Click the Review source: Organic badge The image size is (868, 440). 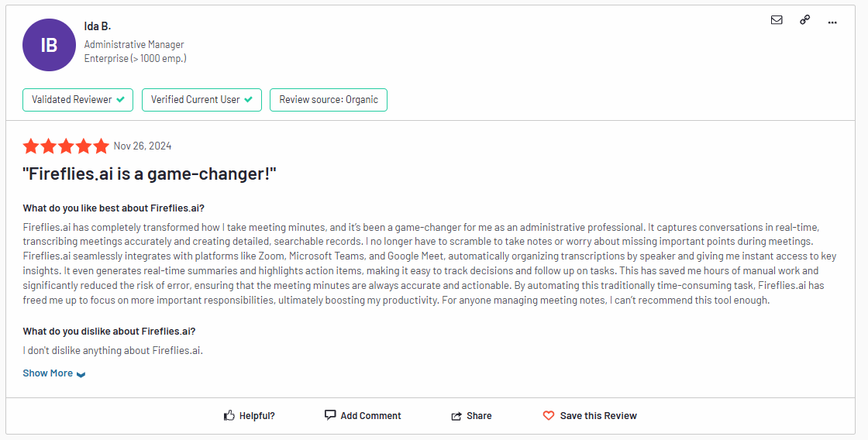click(x=329, y=100)
